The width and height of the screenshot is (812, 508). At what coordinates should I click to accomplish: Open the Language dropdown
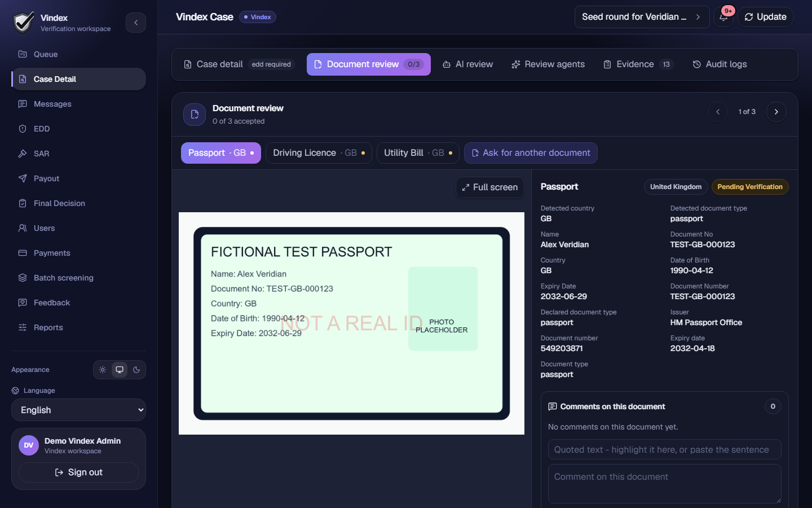click(x=78, y=410)
